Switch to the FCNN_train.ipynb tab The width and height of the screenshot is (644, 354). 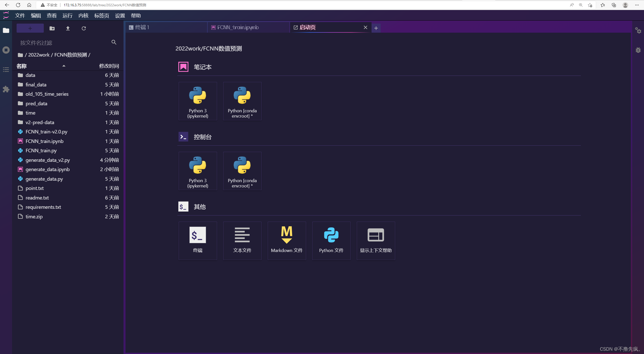[238, 27]
